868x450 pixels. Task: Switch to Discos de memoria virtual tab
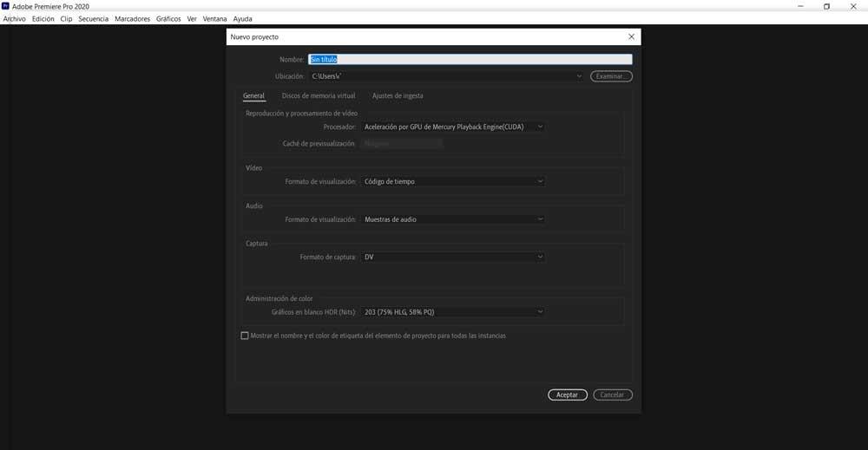pos(319,95)
